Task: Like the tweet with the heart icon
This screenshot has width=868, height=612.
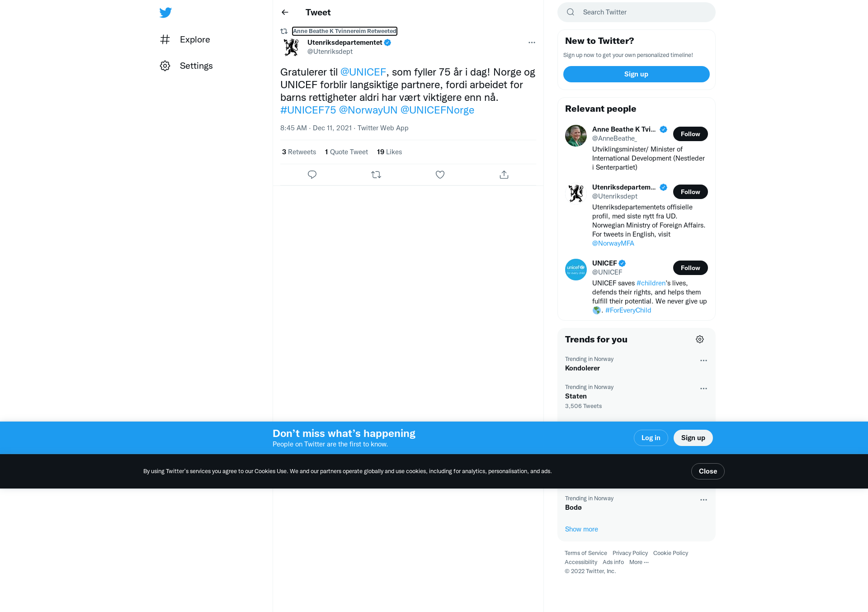Action: coord(440,175)
